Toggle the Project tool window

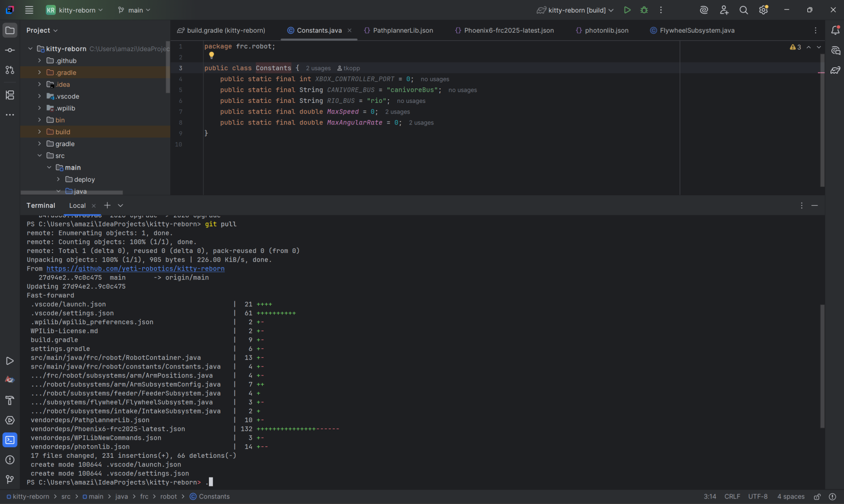[10, 31]
